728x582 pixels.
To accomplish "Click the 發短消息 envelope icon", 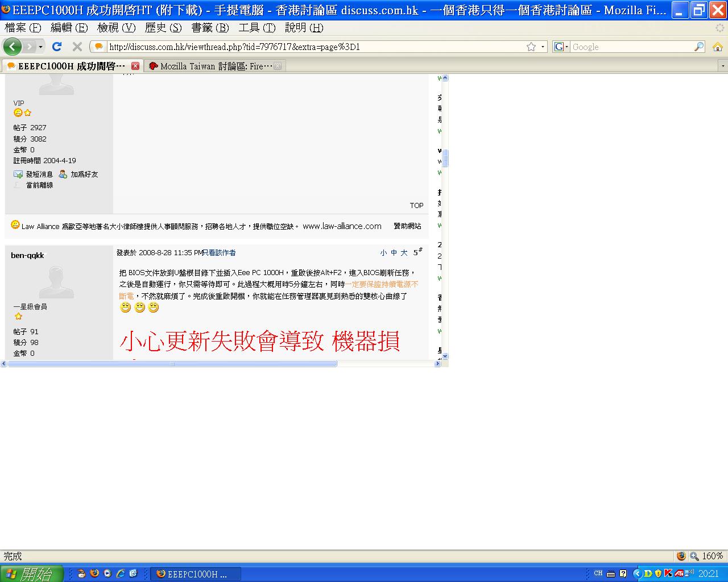I will point(18,174).
